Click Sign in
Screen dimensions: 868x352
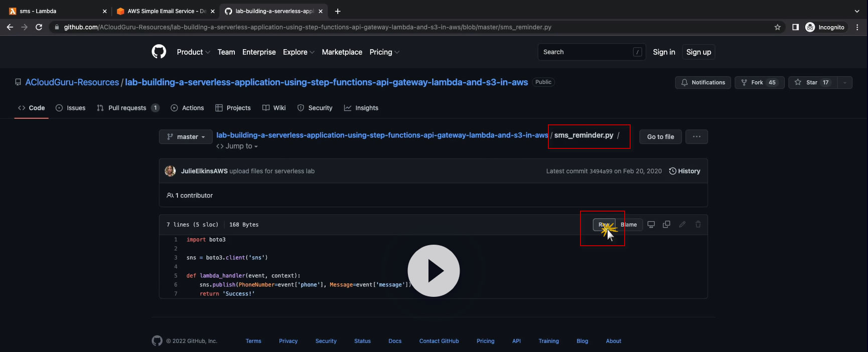point(664,52)
